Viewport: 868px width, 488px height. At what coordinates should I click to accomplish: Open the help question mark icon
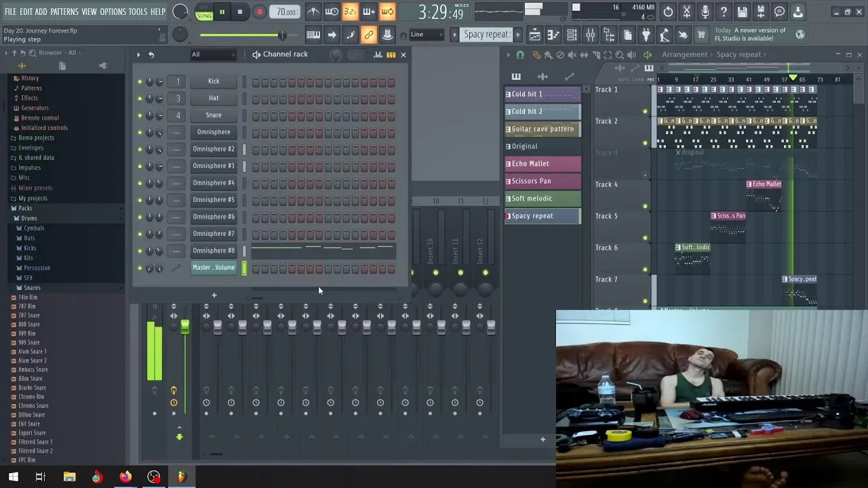[x=724, y=12]
